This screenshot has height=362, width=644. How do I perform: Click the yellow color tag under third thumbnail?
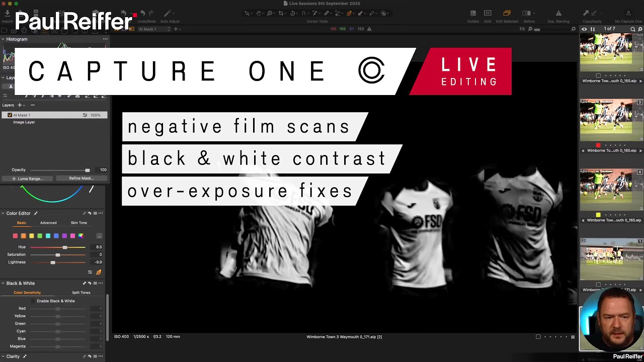(x=598, y=215)
